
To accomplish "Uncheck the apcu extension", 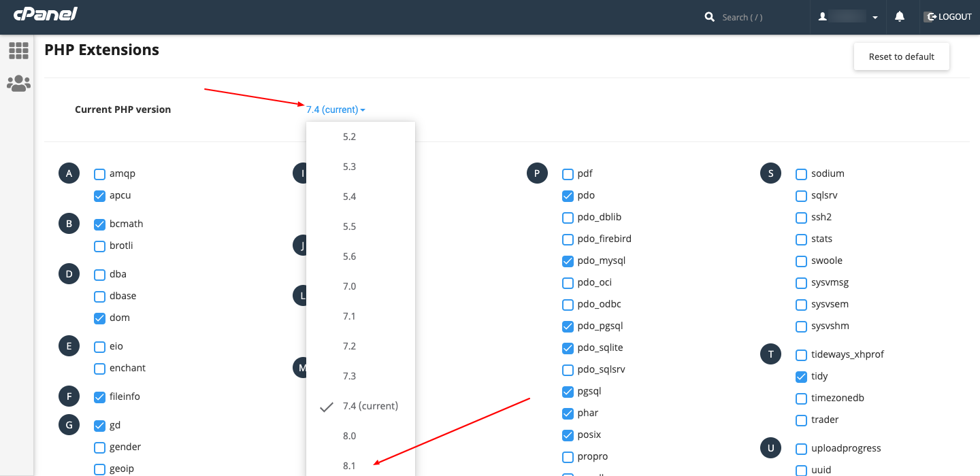I will (x=99, y=195).
